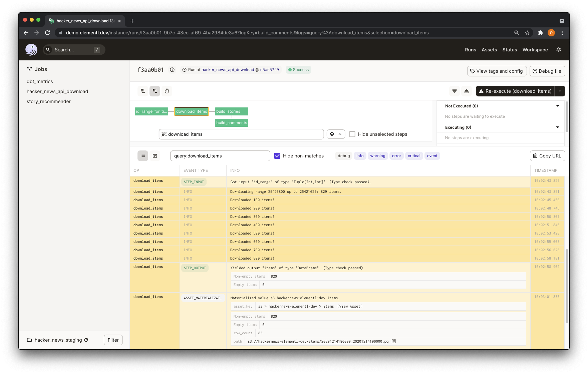Switch to timed Gantt view icon

[167, 91]
